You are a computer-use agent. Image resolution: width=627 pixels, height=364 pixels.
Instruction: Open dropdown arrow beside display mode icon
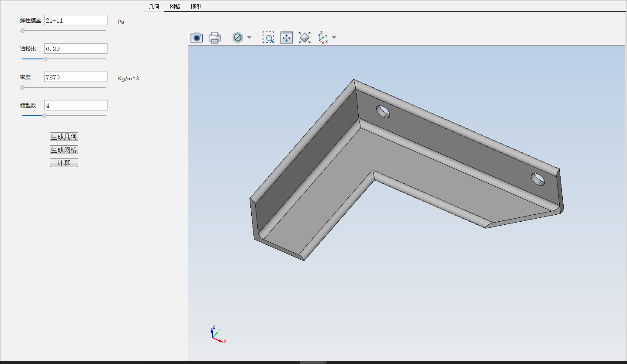[249, 38]
